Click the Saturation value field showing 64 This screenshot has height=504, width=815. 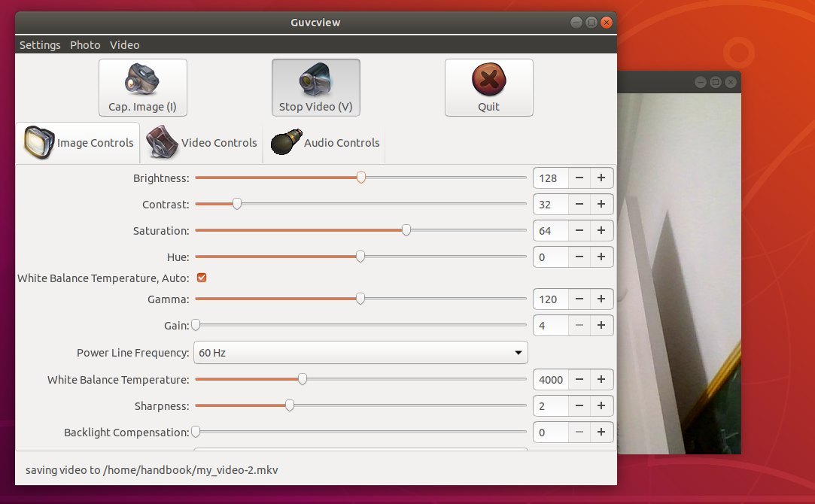(x=551, y=230)
